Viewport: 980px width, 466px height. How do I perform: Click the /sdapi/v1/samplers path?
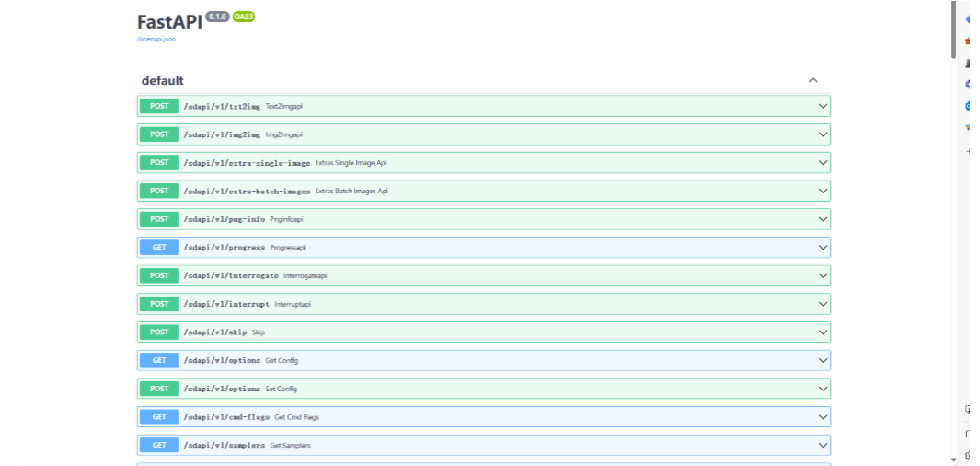click(225, 446)
